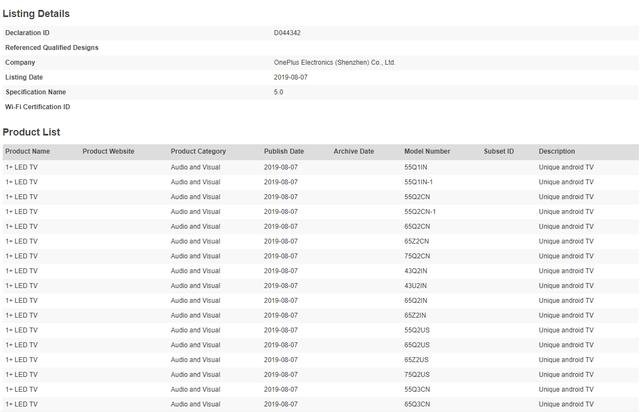Select model number 75Q2US
Viewport: 640px width, 412px height.
(417, 374)
